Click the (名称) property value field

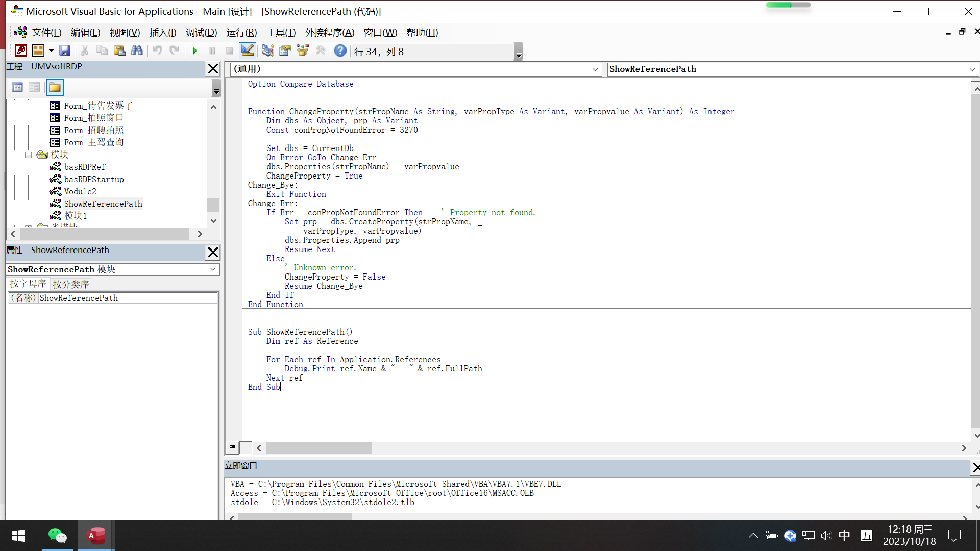(x=128, y=298)
